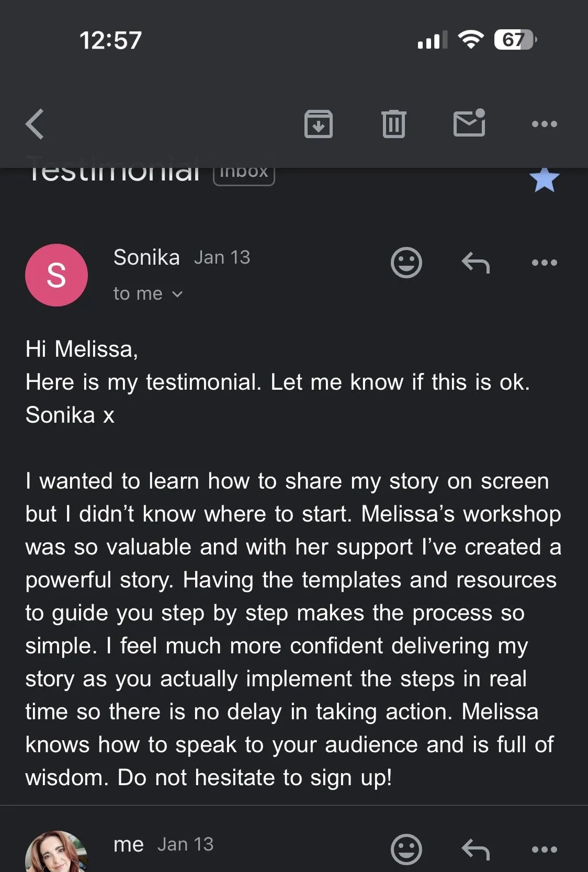Screen dimensions: 588x872
Task: Tap the battery indicator in status bar
Action: coord(515,40)
